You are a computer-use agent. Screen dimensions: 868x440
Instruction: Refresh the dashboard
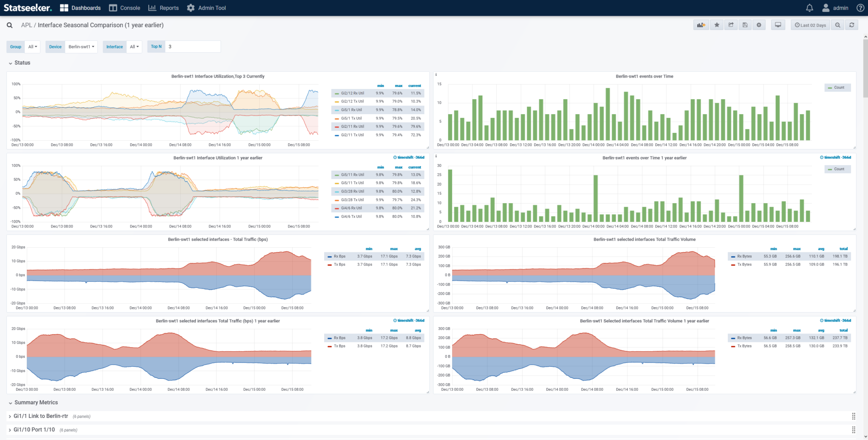[x=851, y=25]
